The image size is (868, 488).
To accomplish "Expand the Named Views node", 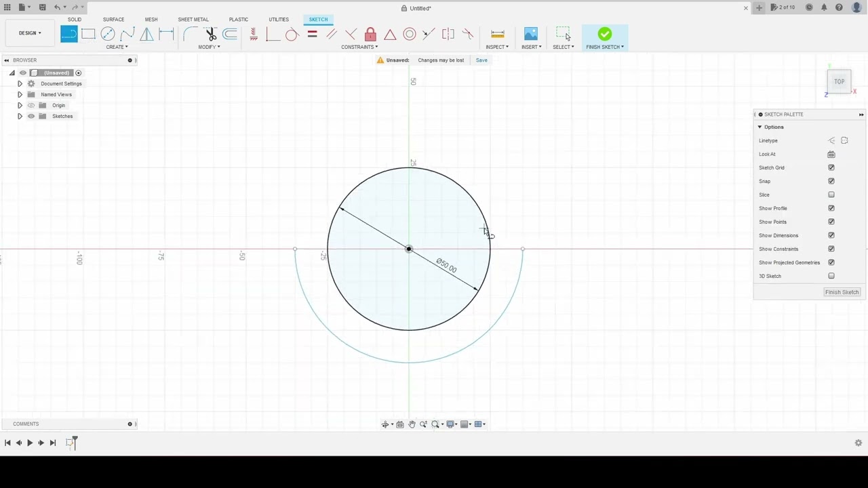I will 20,94.
